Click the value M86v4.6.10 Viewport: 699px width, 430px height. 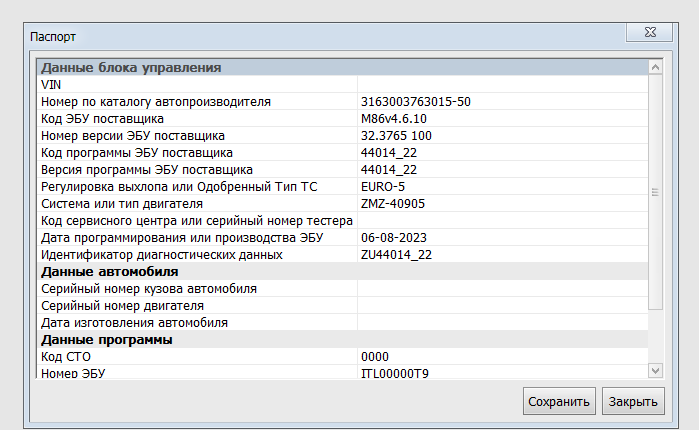coord(394,119)
